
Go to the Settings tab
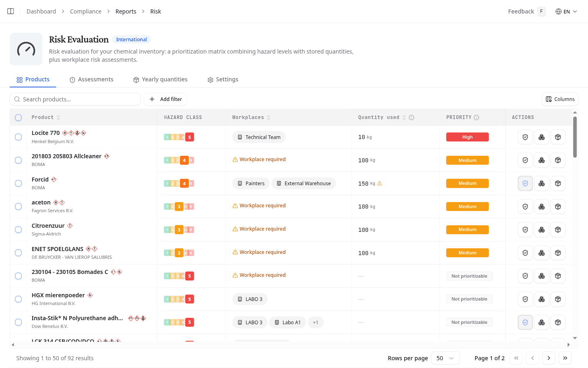(x=223, y=80)
